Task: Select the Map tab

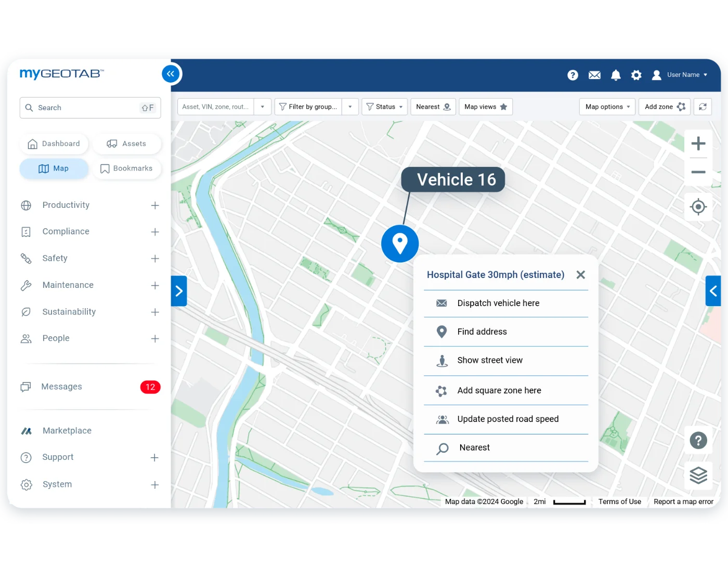Action: (54, 168)
